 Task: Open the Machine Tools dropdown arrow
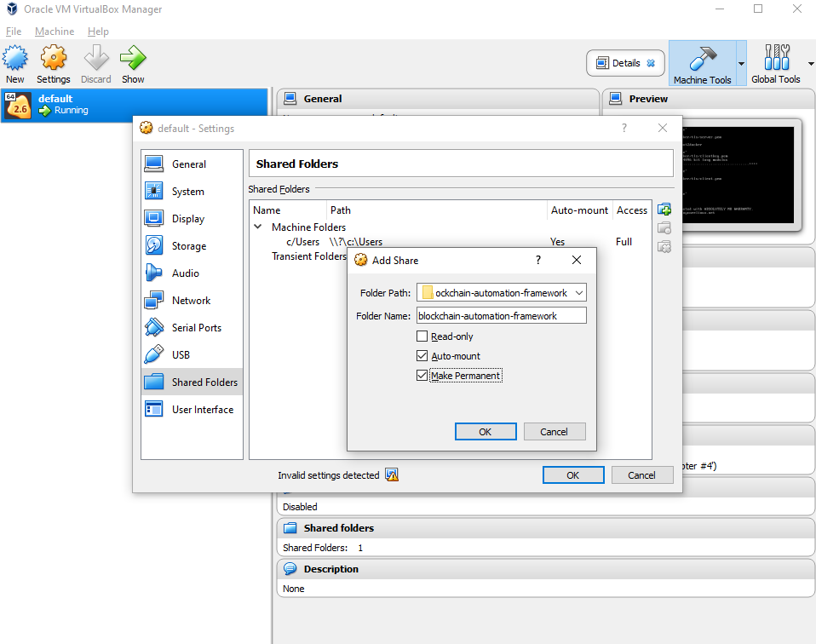tap(741, 64)
